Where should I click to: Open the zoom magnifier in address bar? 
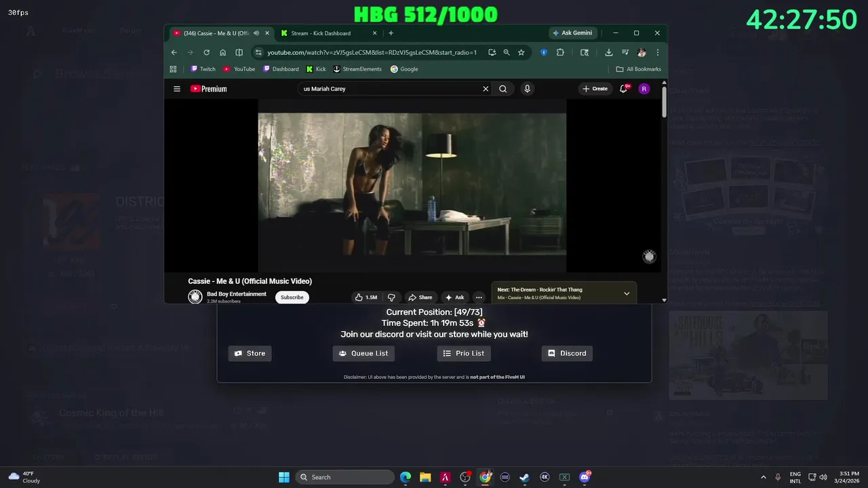coord(507,52)
